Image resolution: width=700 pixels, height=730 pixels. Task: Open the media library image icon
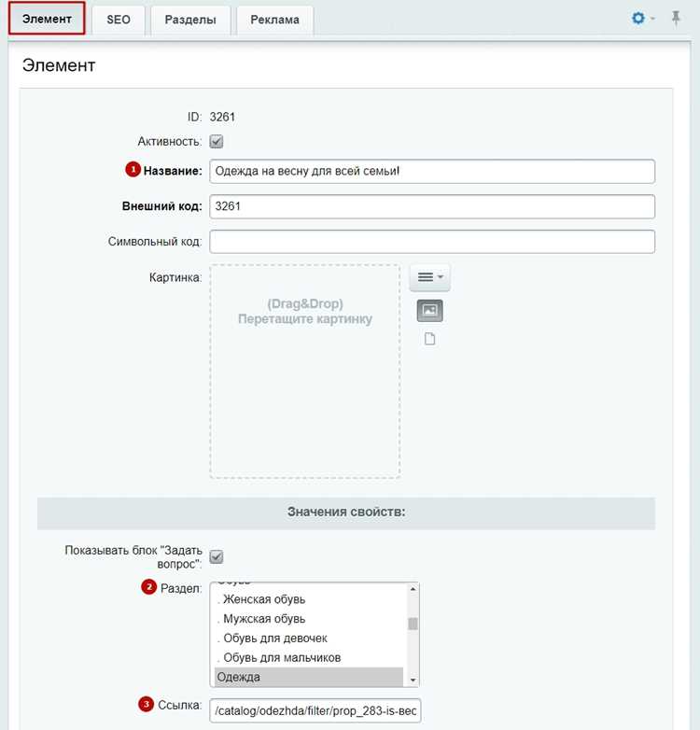(x=429, y=311)
